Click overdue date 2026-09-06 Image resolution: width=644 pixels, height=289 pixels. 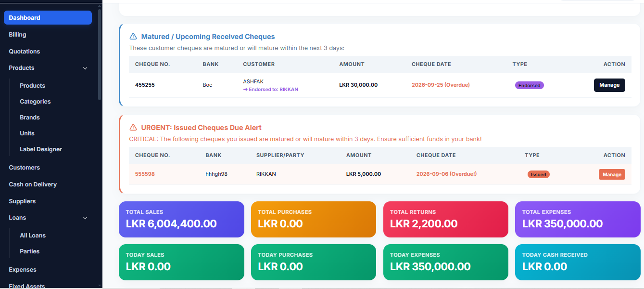pyautogui.click(x=446, y=174)
